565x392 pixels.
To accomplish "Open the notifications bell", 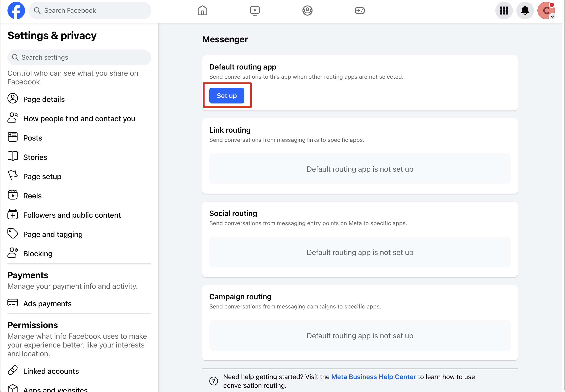I will [x=525, y=11].
